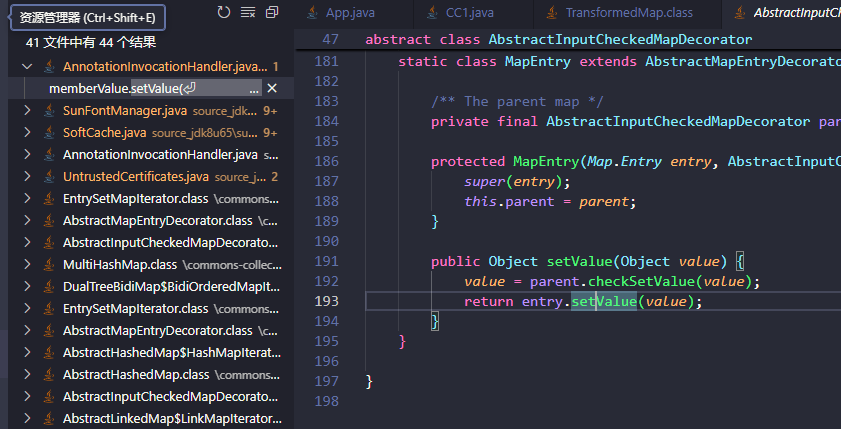Click "this.parent = parent;" on line 188
Image resolution: width=841 pixels, height=429 pixels.
coord(550,202)
